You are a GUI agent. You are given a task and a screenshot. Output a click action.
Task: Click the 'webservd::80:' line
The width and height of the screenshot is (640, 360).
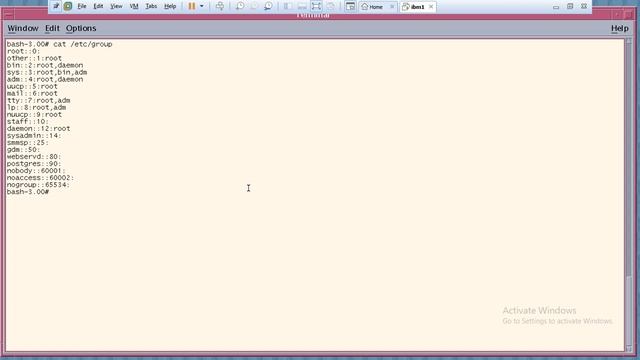34,156
